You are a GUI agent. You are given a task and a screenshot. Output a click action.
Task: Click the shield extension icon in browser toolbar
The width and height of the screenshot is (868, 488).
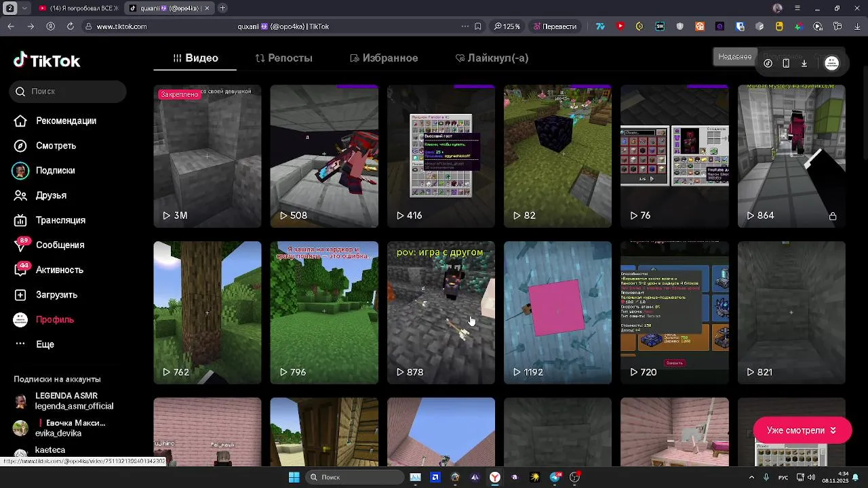pos(680,26)
